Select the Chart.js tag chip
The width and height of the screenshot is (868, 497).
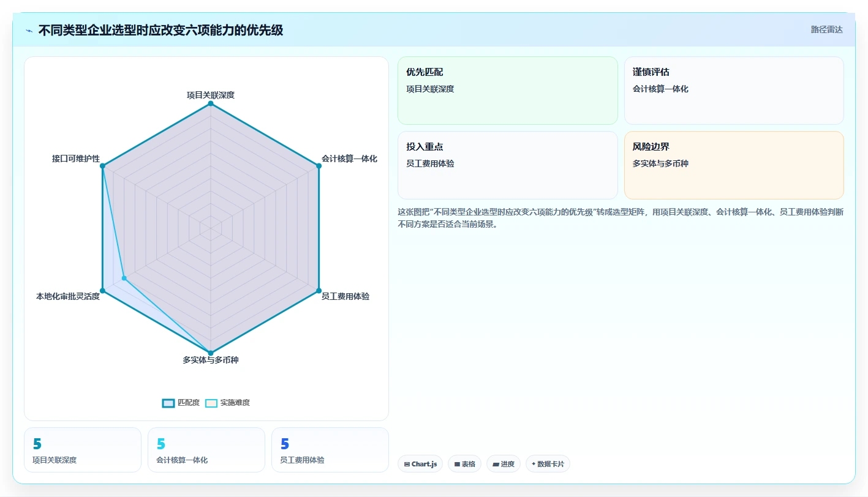[x=420, y=464]
